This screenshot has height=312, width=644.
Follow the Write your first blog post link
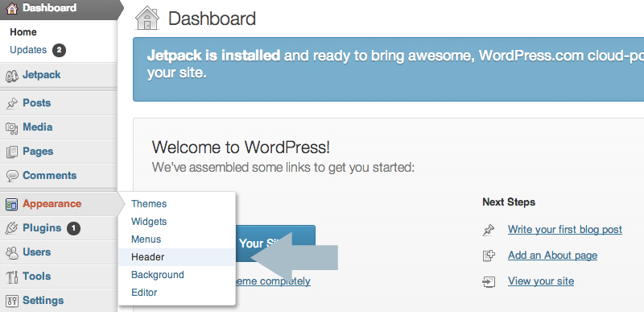(x=565, y=230)
